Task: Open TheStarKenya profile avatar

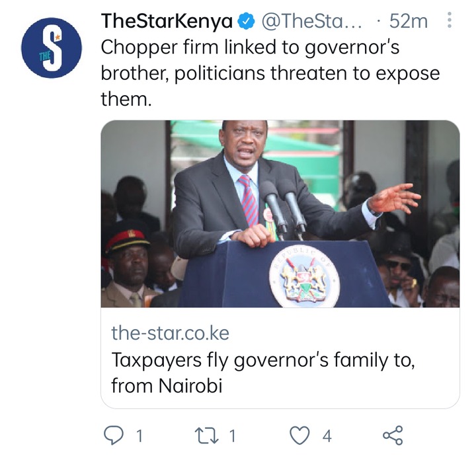Action: click(52, 48)
